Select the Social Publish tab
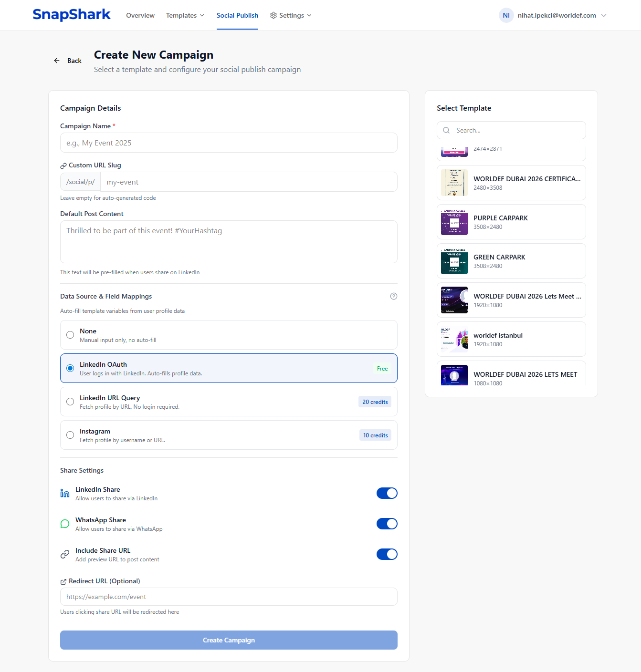 pos(237,15)
